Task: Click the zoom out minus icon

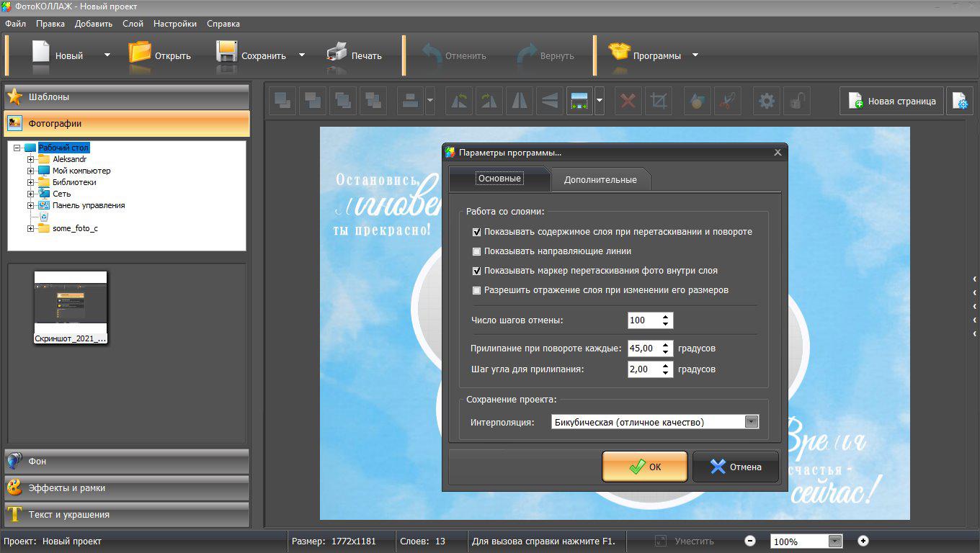Action: (x=750, y=541)
